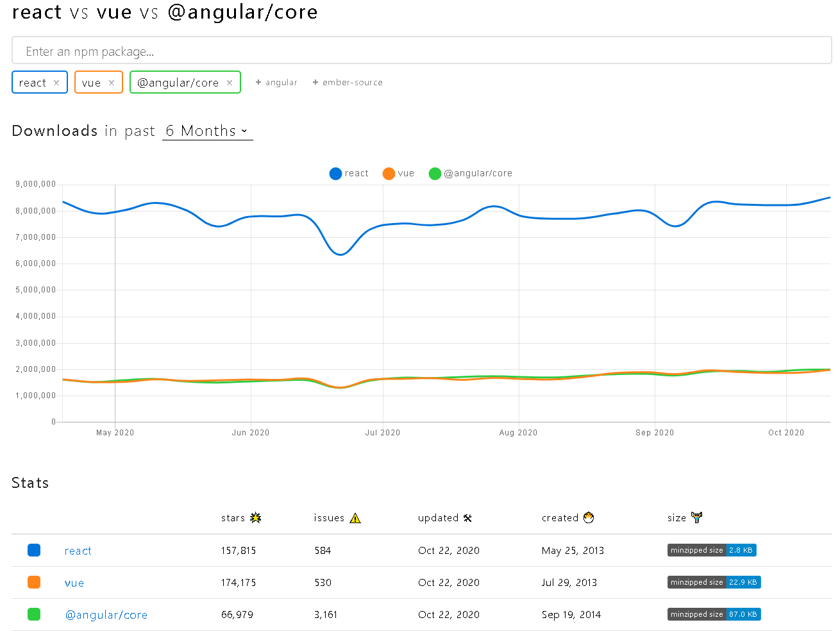The image size is (840, 636).
Task: Click the issues column header
Action: point(337,517)
